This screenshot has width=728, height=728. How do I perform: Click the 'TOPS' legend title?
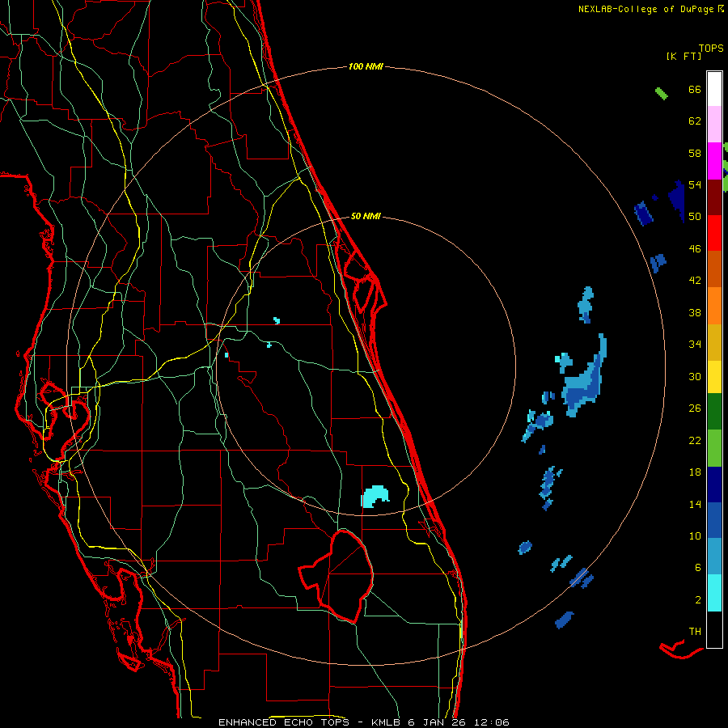click(x=711, y=48)
